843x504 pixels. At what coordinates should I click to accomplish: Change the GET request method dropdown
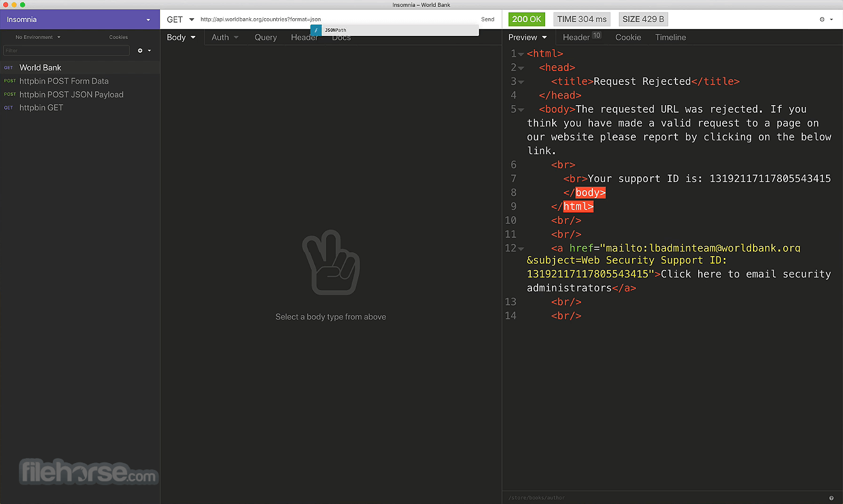point(181,20)
